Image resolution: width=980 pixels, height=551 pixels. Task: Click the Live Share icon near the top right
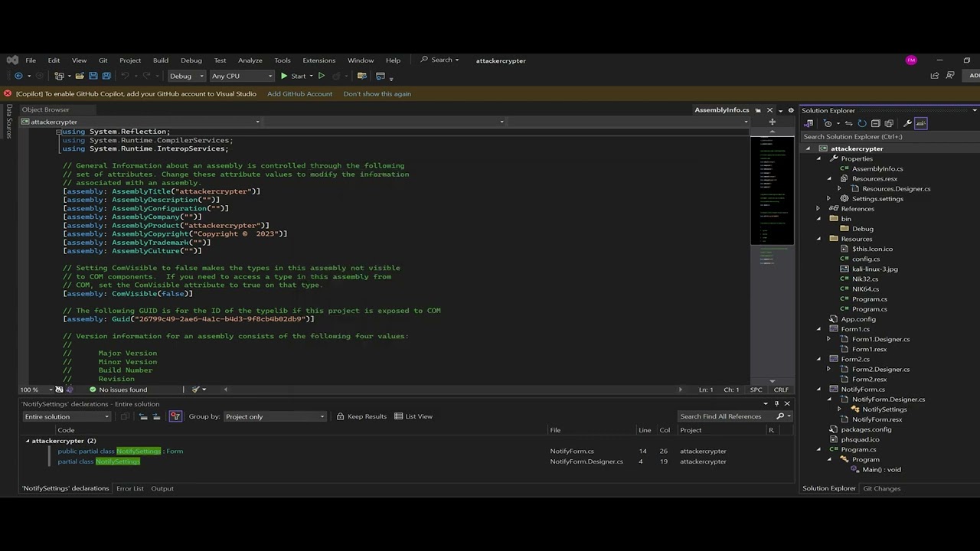tap(934, 76)
